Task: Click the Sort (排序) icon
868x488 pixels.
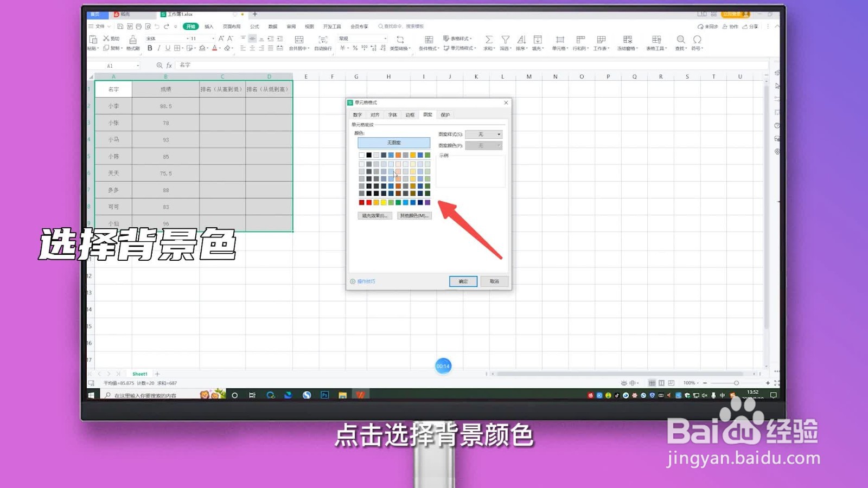Action: click(521, 40)
